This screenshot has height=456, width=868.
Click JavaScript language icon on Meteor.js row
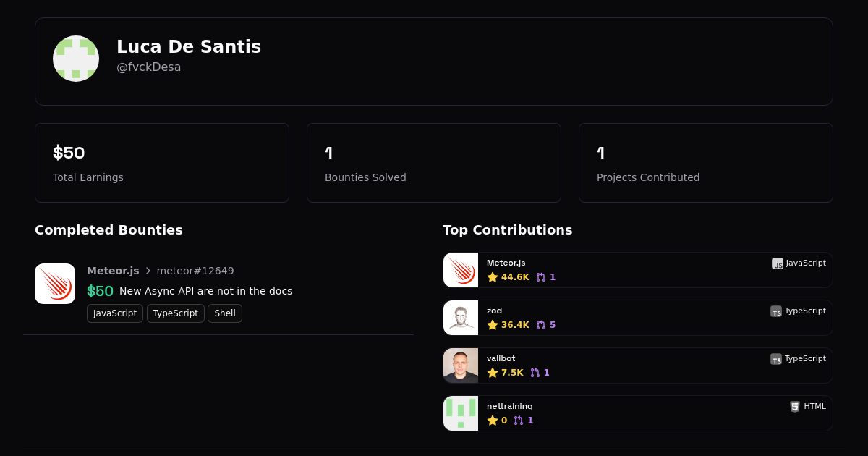[778, 263]
